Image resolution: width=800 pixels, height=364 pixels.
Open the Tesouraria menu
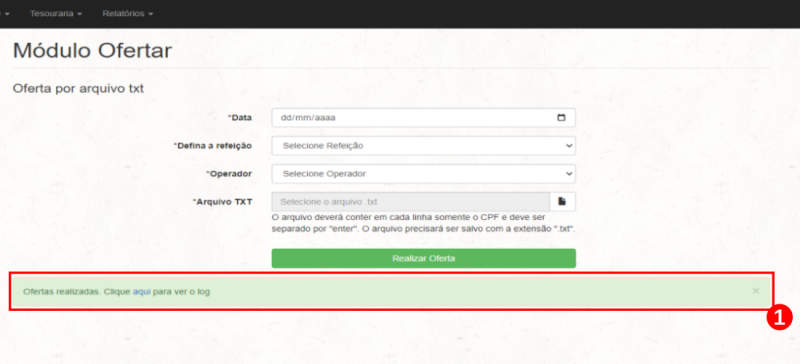pyautogui.click(x=56, y=14)
